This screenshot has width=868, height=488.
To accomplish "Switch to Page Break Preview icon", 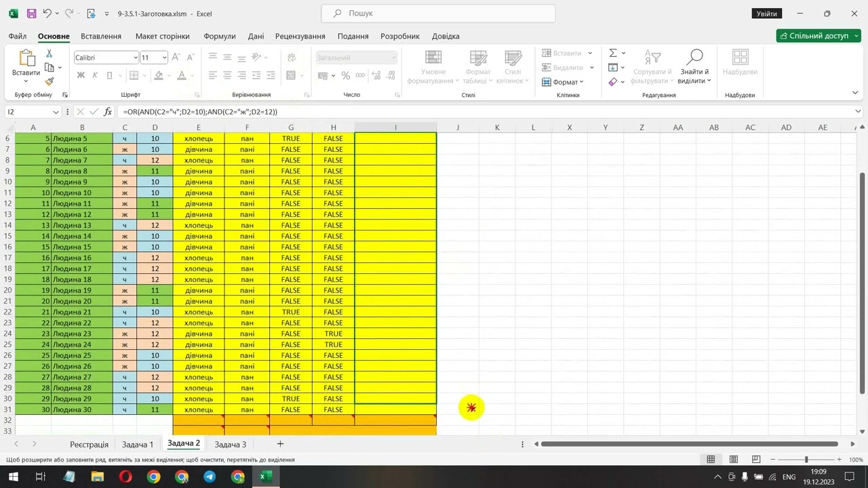I will [756, 460].
